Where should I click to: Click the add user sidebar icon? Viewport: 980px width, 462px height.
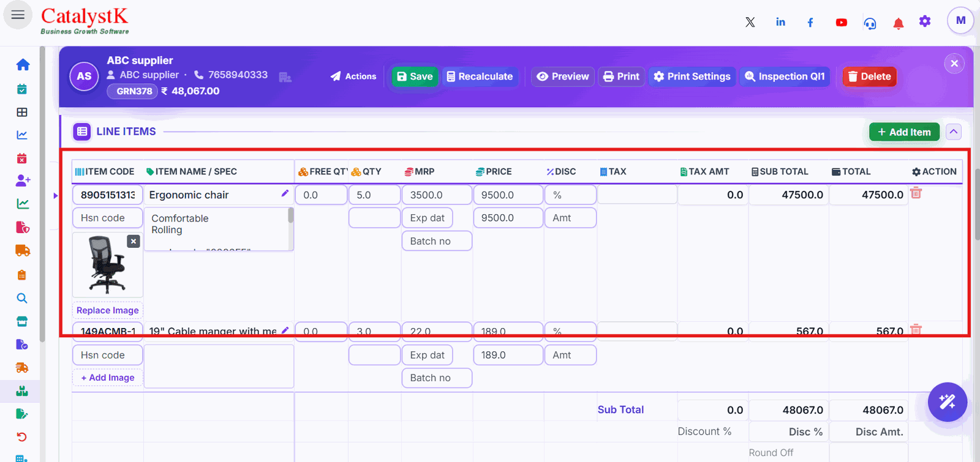click(23, 181)
